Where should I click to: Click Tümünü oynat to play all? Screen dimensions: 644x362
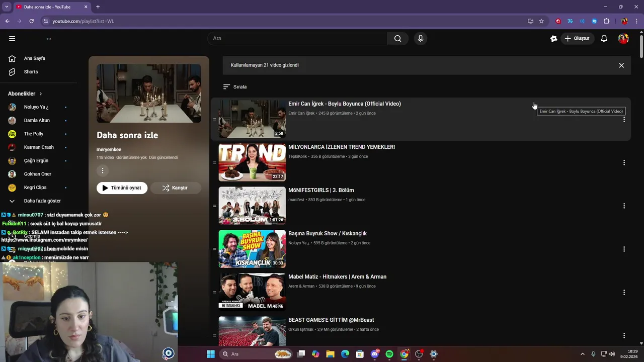pyautogui.click(x=122, y=188)
